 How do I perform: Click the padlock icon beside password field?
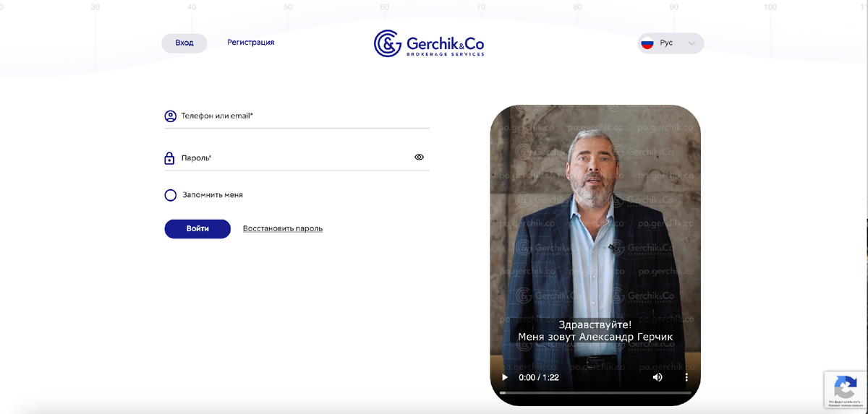click(x=170, y=158)
